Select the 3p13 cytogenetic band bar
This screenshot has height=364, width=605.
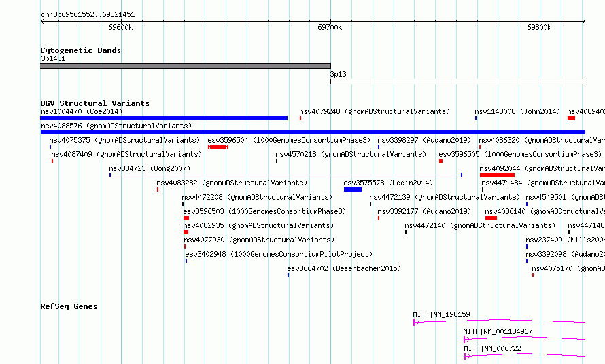458,81
